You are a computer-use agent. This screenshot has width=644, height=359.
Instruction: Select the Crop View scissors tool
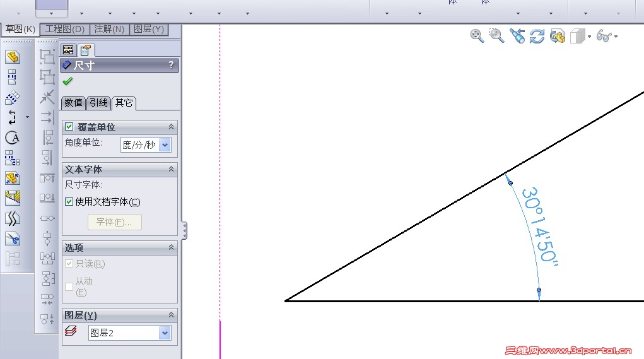click(x=13, y=238)
